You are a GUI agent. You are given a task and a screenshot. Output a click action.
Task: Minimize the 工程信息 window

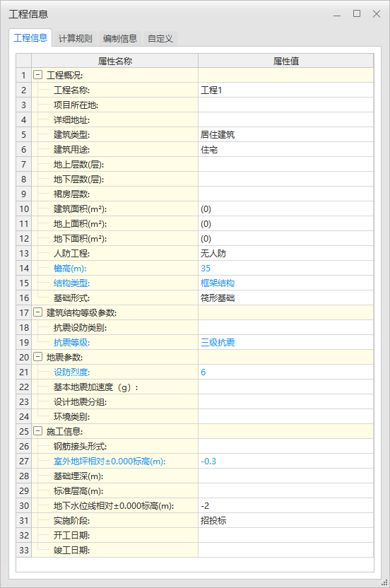(x=337, y=14)
